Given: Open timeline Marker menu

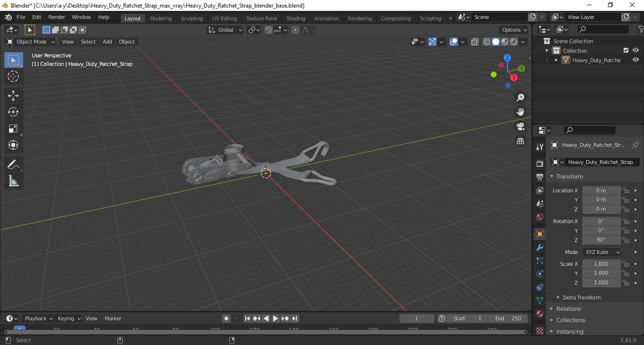Looking at the screenshot, I should (x=113, y=318).
